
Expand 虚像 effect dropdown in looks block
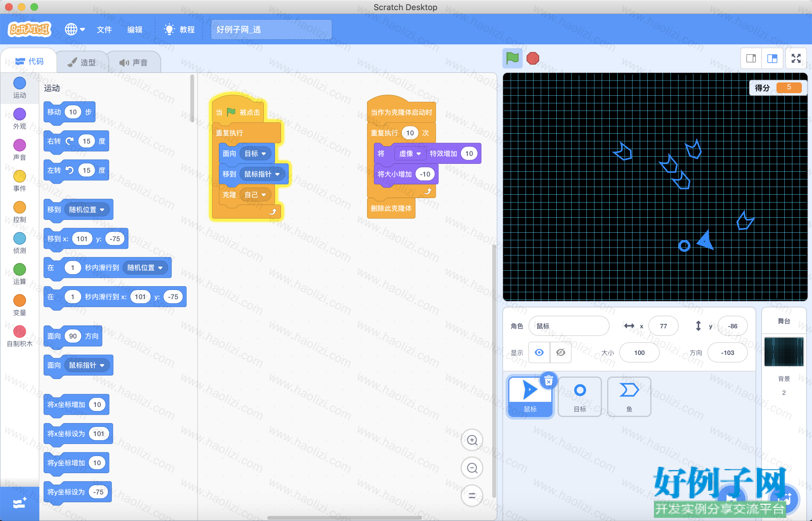coord(410,154)
